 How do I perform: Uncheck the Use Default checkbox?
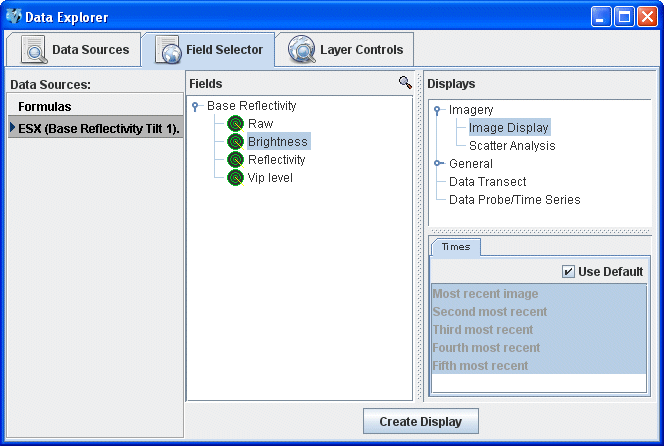[568, 271]
